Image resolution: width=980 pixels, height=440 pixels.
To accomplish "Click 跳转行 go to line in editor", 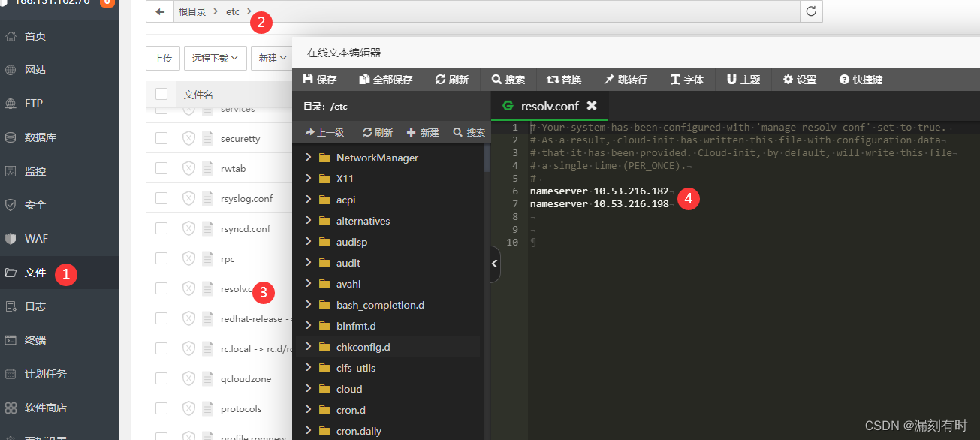I will click(626, 79).
